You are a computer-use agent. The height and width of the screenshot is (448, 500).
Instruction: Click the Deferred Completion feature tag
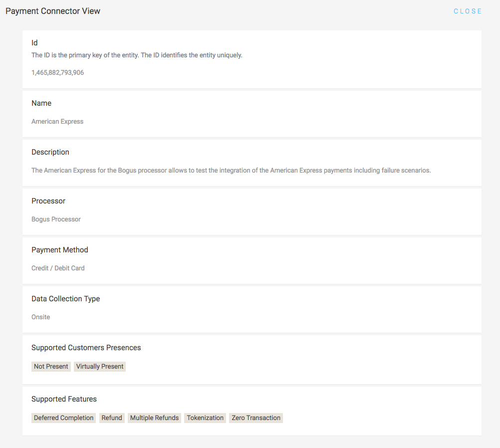64,418
